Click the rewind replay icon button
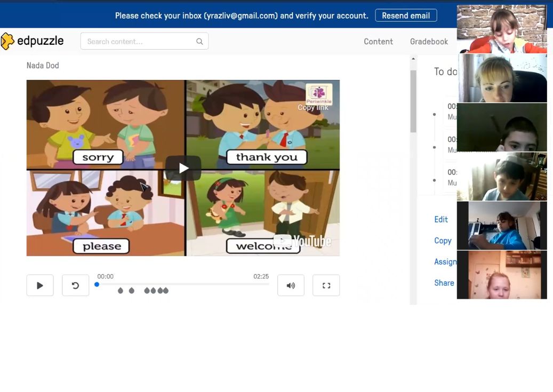 tap(75, 285)
